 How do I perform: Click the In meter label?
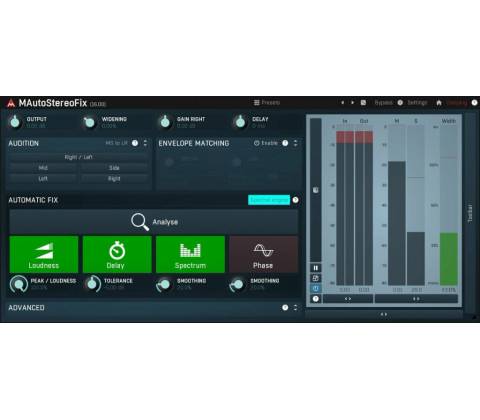coord(345,121)
